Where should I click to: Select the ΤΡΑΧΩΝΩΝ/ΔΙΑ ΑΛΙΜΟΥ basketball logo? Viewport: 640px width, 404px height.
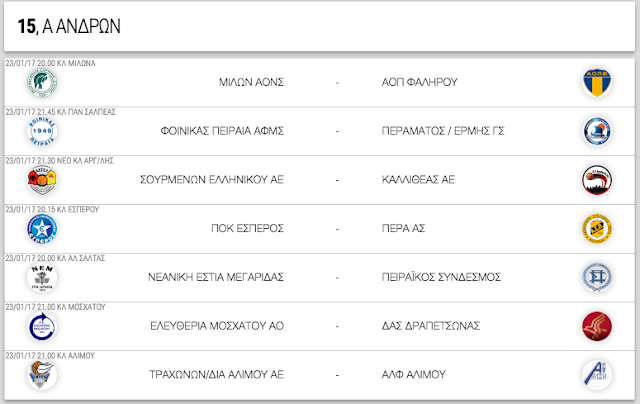42,375
